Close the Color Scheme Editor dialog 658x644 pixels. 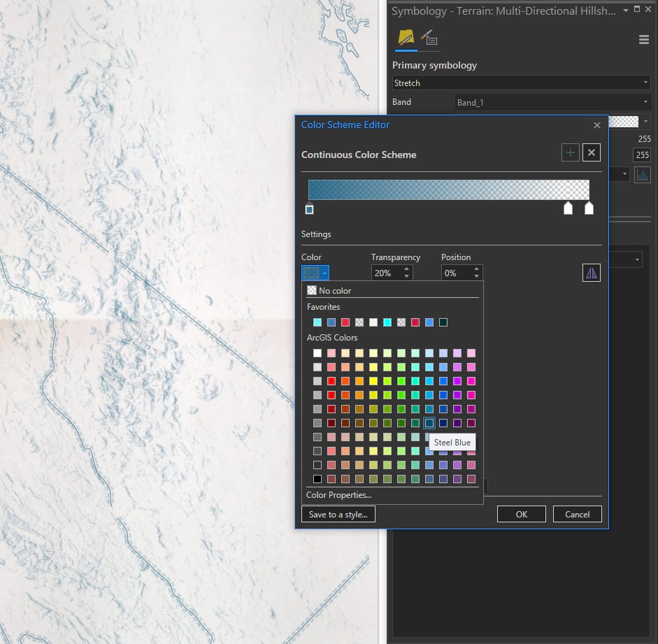(597, 125)
